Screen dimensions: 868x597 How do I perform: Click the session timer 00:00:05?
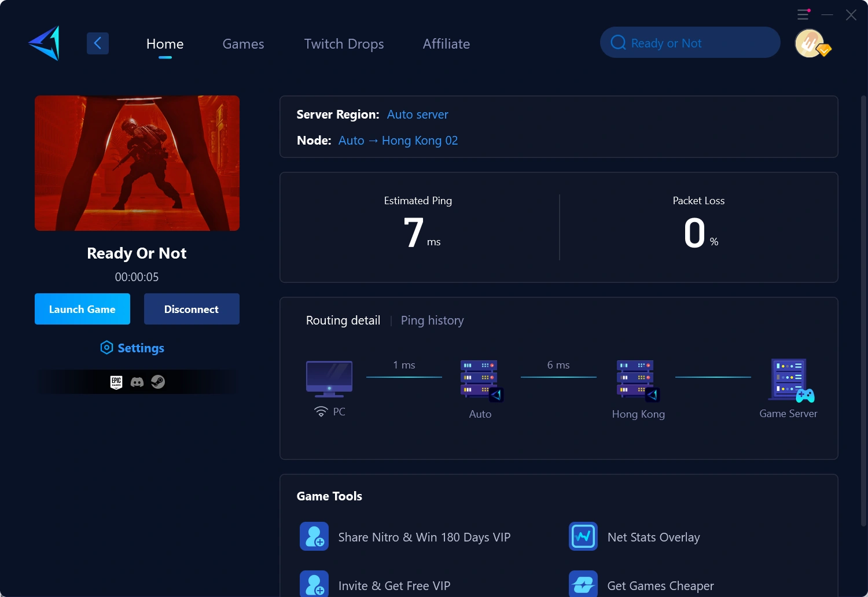(137, 277)
